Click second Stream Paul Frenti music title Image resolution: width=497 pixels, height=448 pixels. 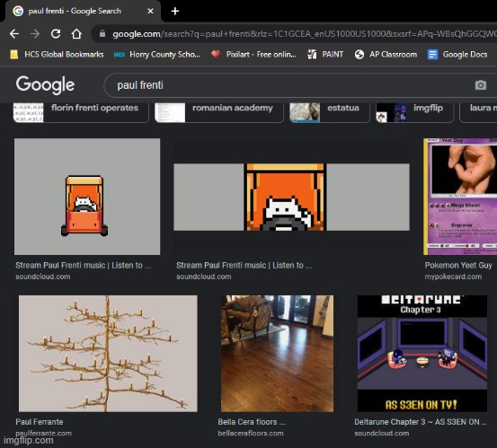click(244, 266)
